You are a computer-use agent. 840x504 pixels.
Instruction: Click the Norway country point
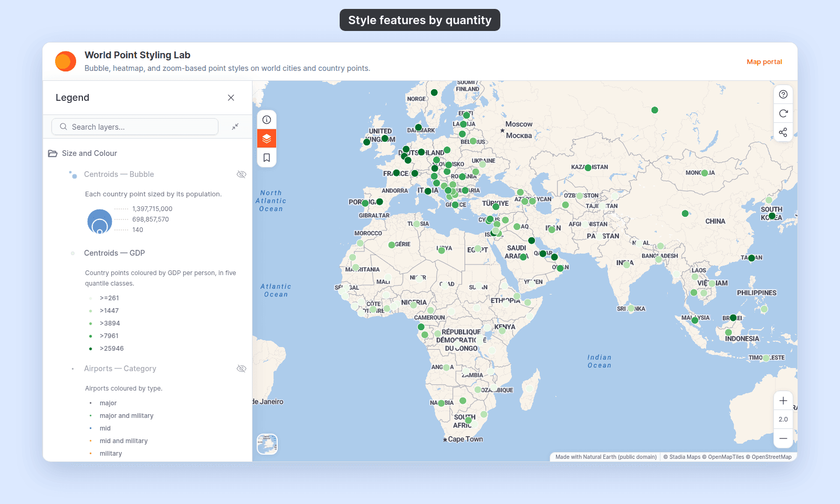pos(434,92)
